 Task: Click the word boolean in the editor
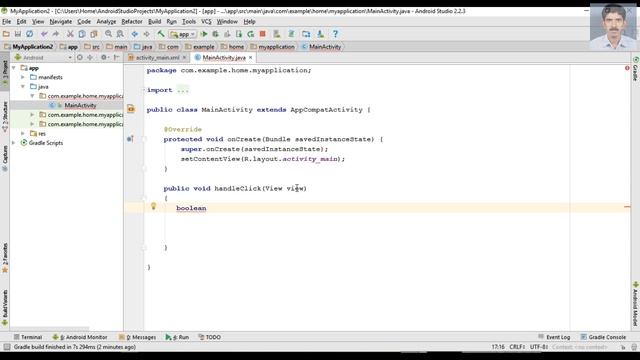(x=191, y=209)
